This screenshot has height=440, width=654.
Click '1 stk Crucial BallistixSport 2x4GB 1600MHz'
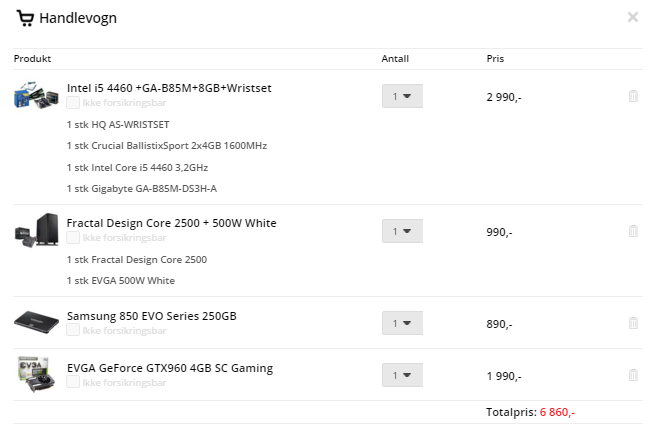click(x=167, y=146)
